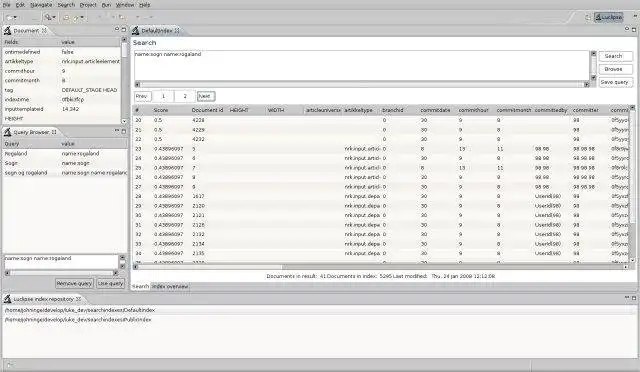Expand the search toolbar icon dropdown arrow

54,17
